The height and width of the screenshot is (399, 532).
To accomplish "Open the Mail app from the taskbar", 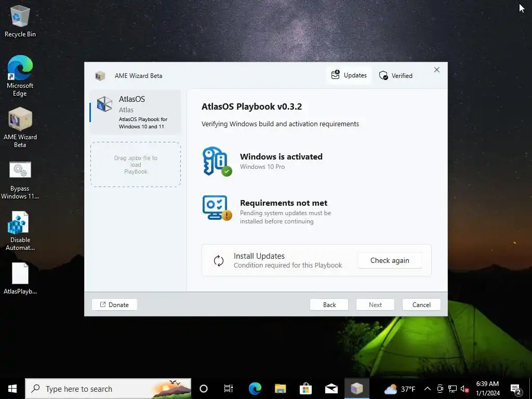I will 331,389.
